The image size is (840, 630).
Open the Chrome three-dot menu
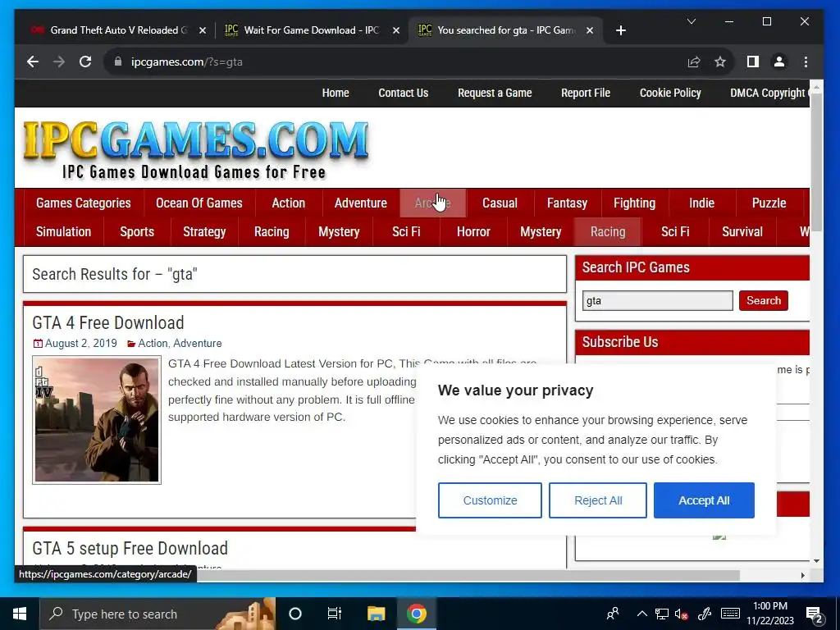tap(806, 62)
